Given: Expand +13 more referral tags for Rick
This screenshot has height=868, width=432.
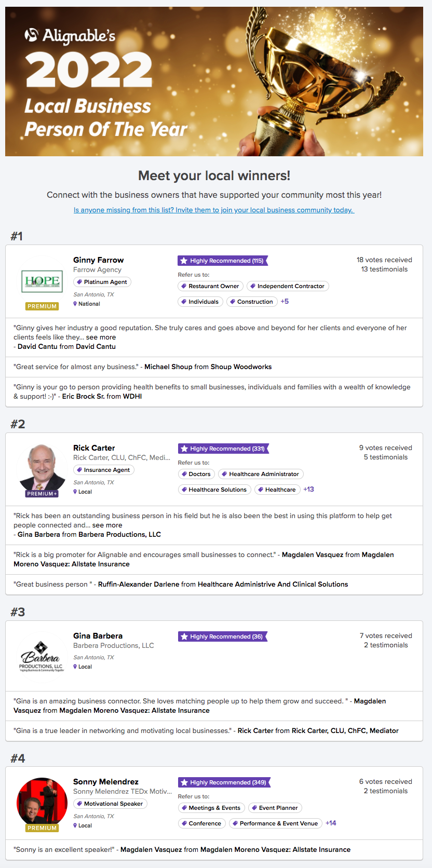Looking at the screenshot, I should point(308,490).
